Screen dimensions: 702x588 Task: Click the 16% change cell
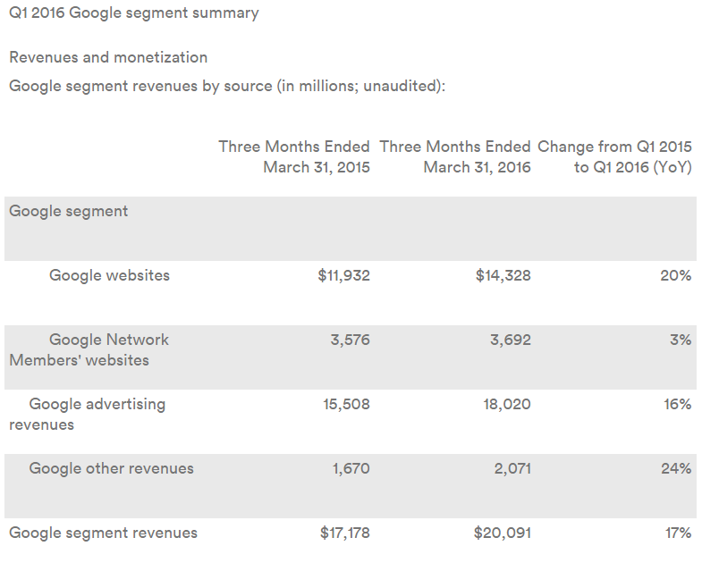pos(677,404)
